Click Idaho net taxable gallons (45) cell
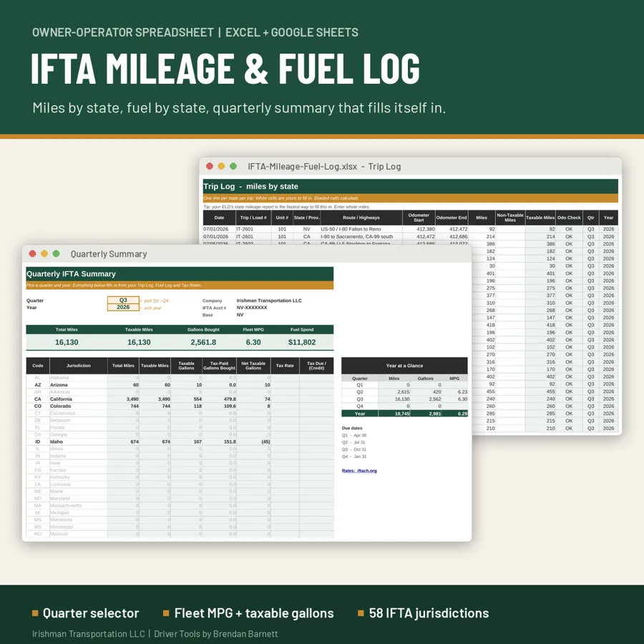 pos(253,442)
